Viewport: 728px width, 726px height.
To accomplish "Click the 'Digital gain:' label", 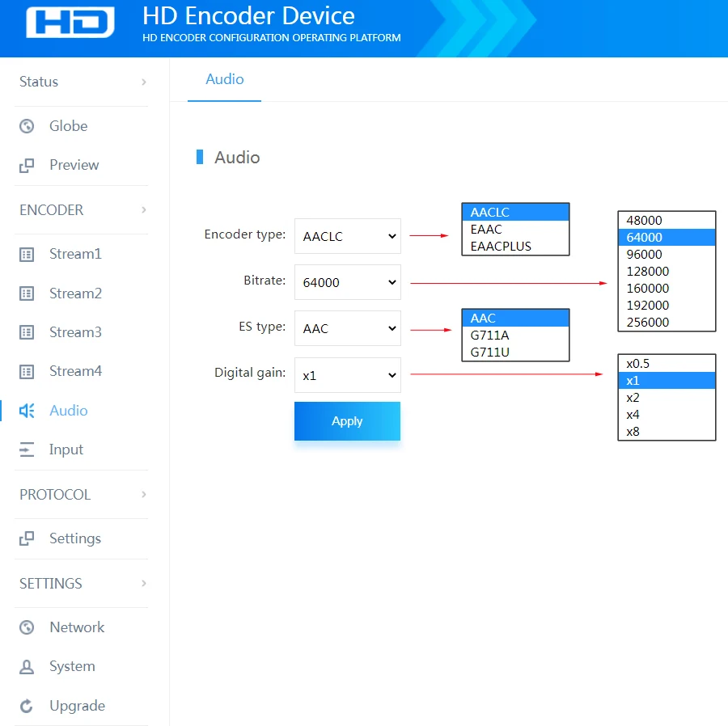I will pyautogui.click(x=250, y=373).
